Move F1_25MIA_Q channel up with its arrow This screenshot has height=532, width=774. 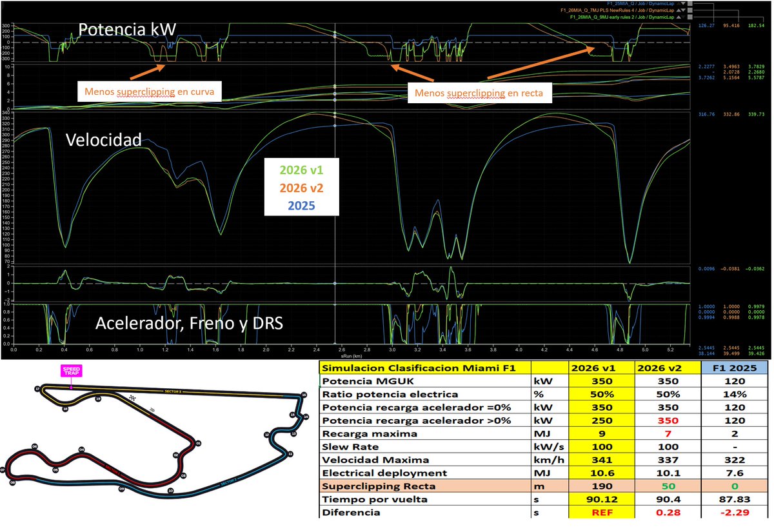tap(679, 4)
